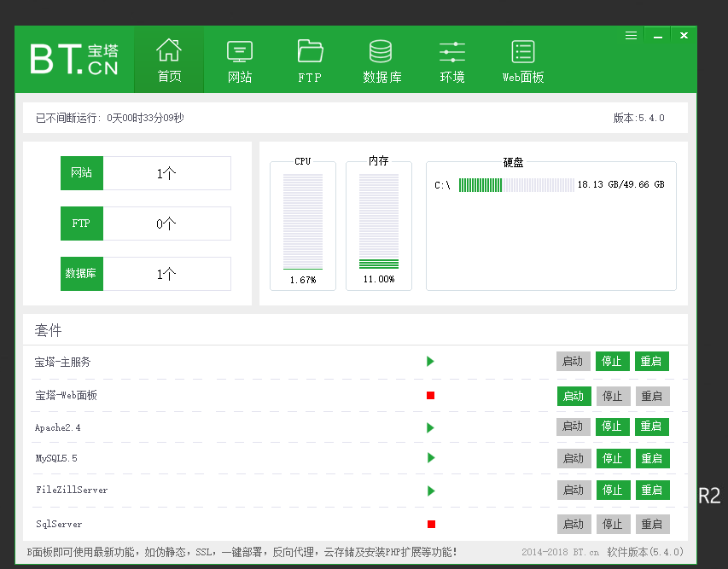Stop the Apache2.4 service

613,426
